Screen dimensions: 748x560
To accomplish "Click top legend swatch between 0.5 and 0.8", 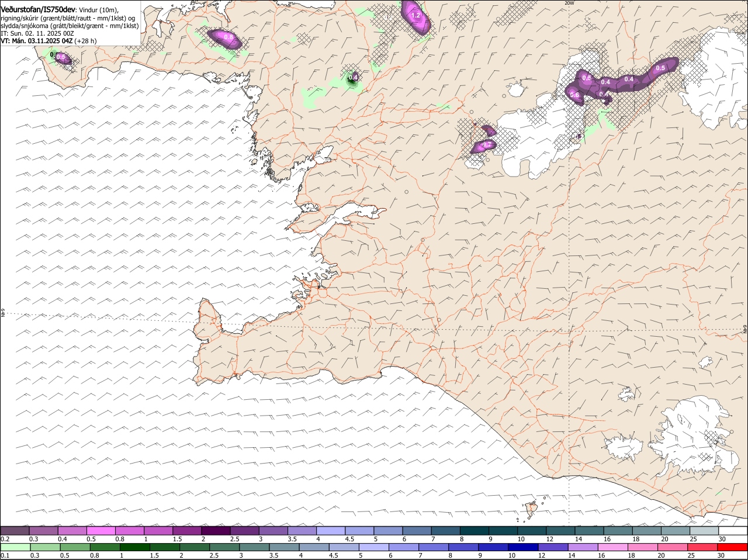I will (x=101, y=530).
